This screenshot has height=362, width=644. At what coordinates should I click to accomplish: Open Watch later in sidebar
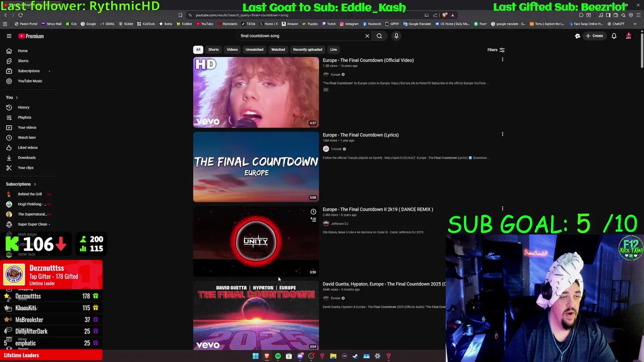point(27,137)
